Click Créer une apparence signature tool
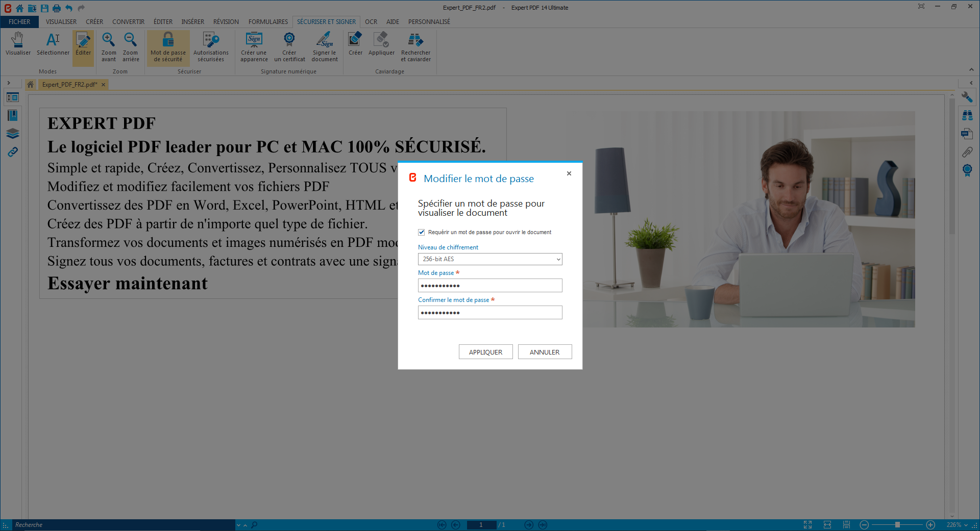 254,47
